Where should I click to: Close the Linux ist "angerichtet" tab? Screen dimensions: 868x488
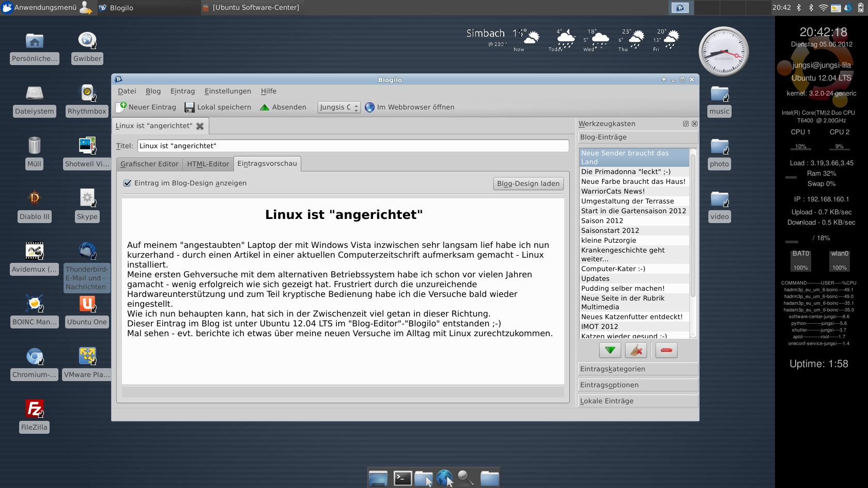pyautogui.click(x=200, y=126)
